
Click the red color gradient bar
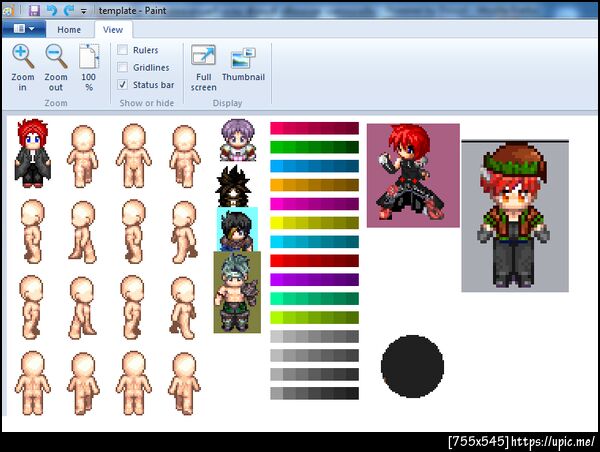click(315, 261)
